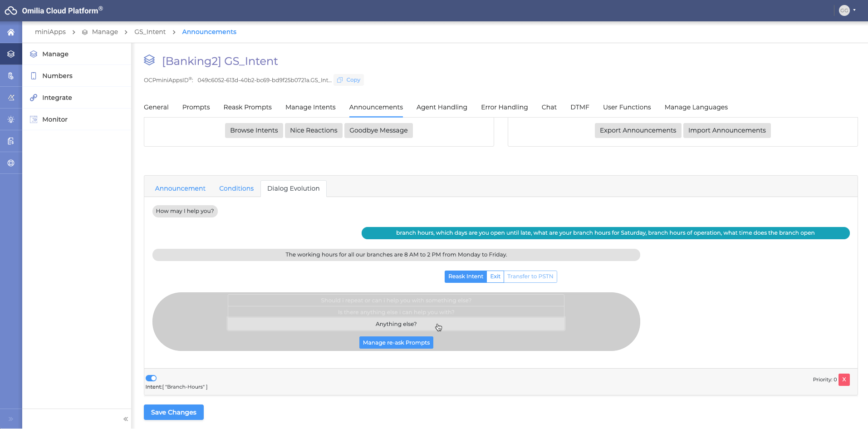Screen dimensions: 868x429
Task: Open the left rail icon below miniApps
Action: pyautogui.click(x=11, y=76)
